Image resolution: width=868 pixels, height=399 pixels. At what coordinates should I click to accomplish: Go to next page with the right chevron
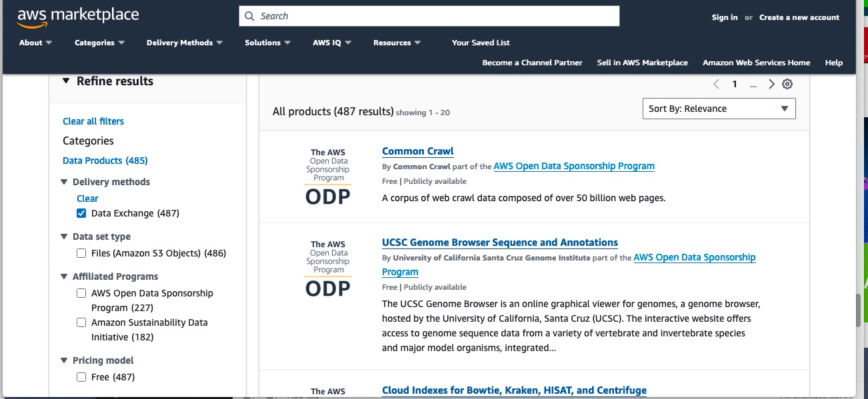[771, 83]
